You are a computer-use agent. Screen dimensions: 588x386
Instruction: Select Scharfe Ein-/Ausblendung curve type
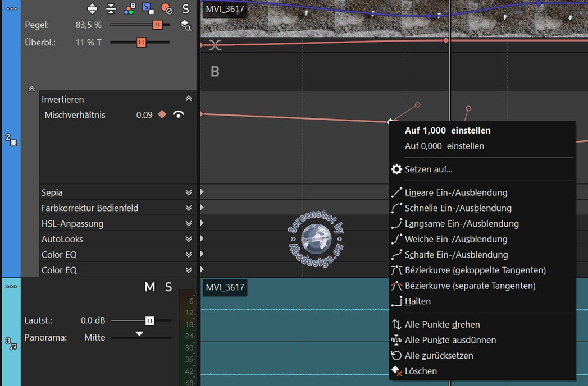pyautogui.click(x=482, y=255)
